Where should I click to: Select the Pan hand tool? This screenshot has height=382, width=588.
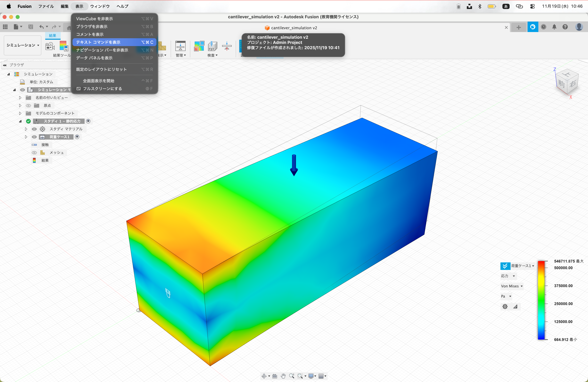click(283, 376)
